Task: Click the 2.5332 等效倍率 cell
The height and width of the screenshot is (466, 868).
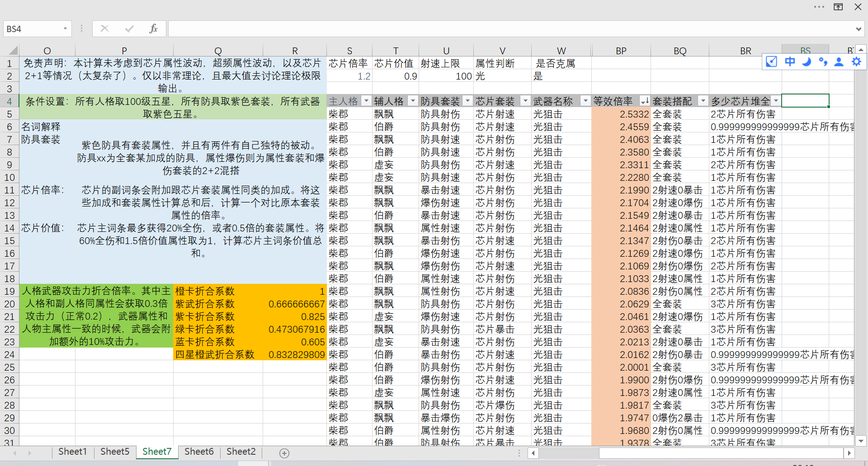Action: [621, 114]
